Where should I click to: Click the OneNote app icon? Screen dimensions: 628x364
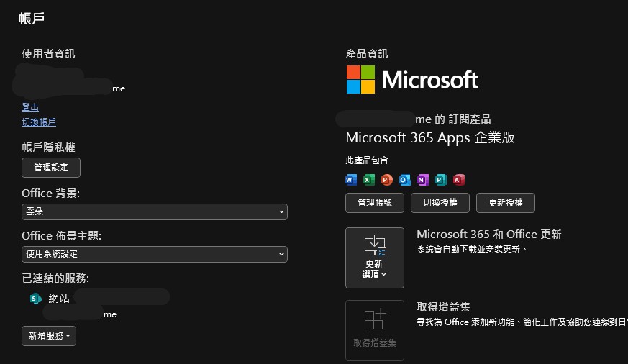tap(423, 180)
